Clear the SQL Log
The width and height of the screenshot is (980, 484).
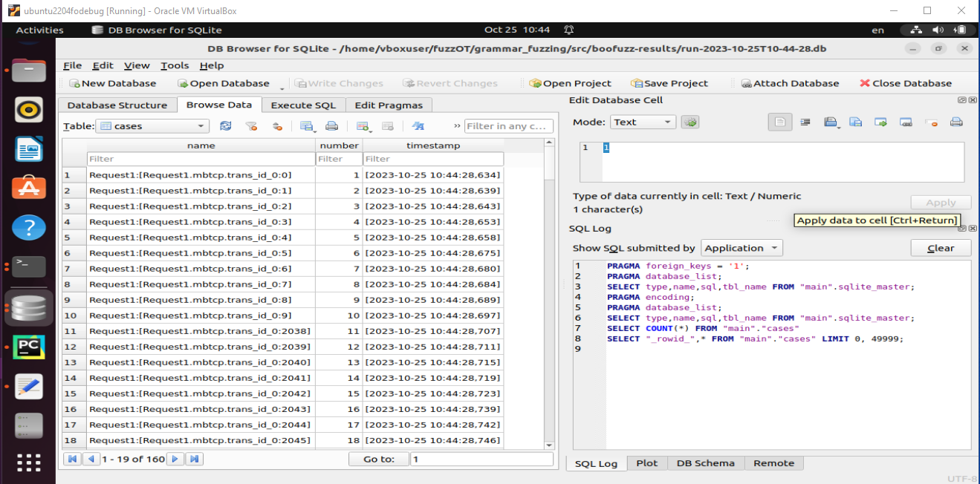coord(941,247)
